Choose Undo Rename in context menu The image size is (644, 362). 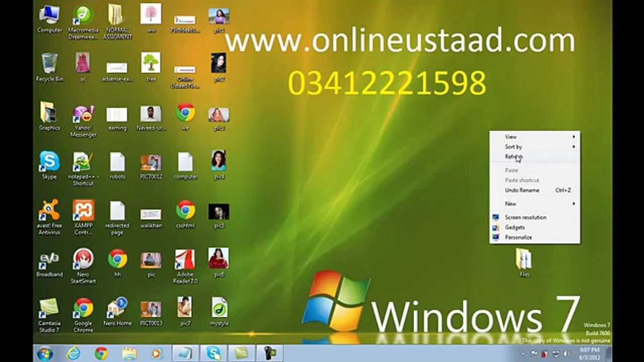pyautogui.click(x=534, y=190)
